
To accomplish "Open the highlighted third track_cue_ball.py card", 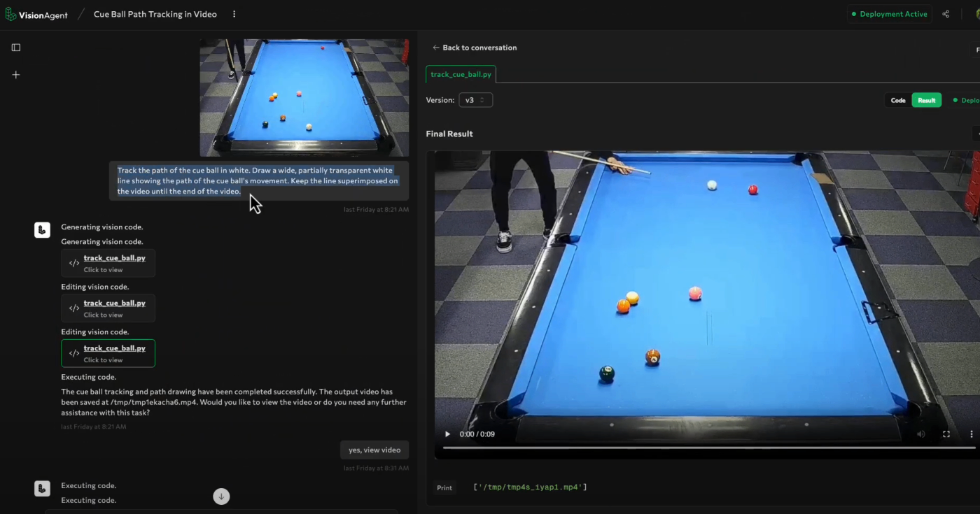I will coord(108,353).
